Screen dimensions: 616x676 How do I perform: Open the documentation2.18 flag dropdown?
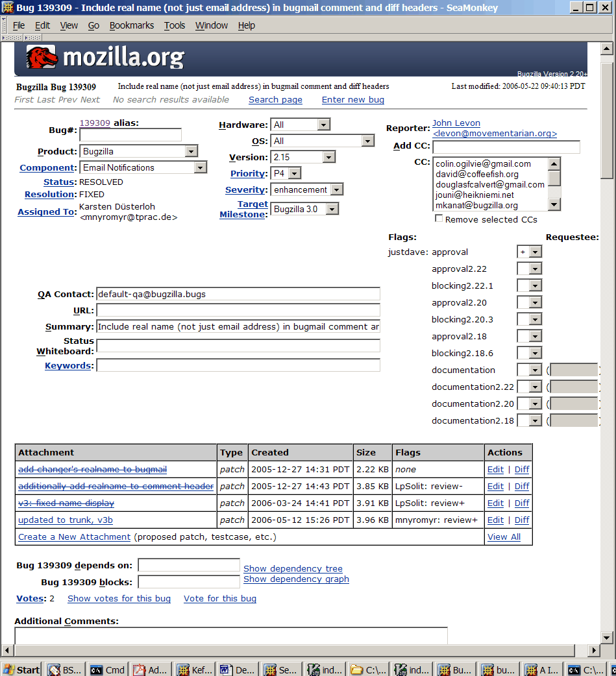click(x=529, y=420)
